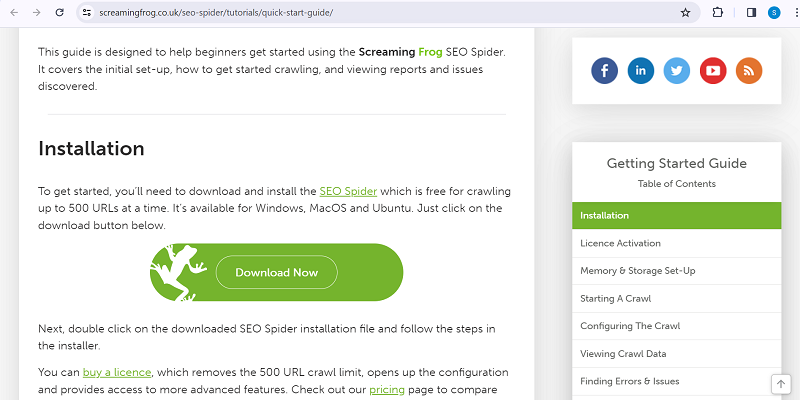Open the Chrome three-dot menu
The height and width of the screenshot is (400, 800).
point(791,13)
